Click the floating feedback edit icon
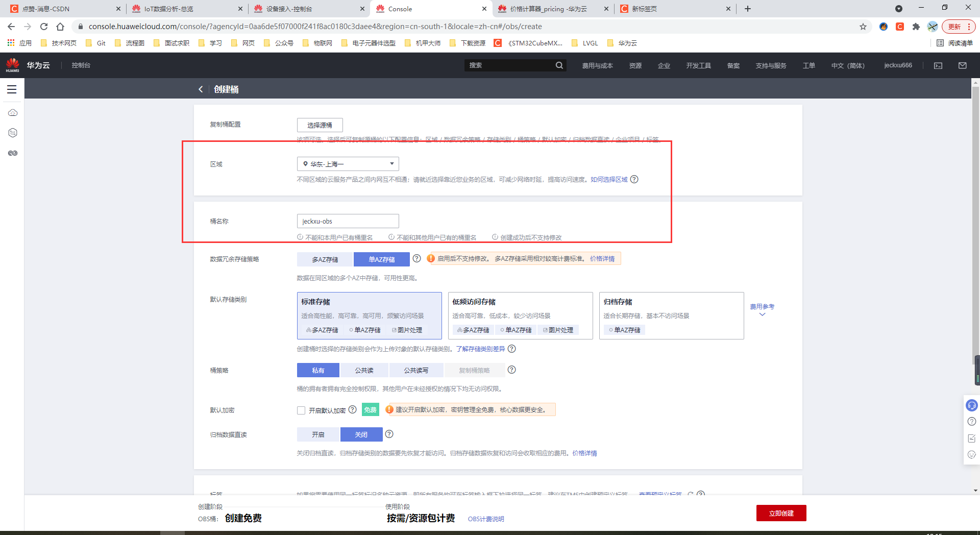Viewport: 980px width, 535px height. click(972, 438)
